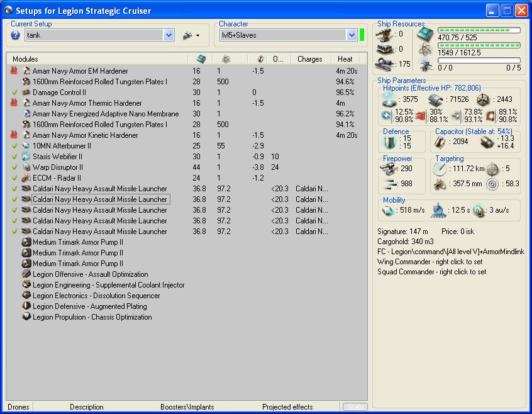Image resolution: width=532 pixels, height=414 pixels.
Task: Click the CPU icon in Ship Resources
Action: point(425,34)
